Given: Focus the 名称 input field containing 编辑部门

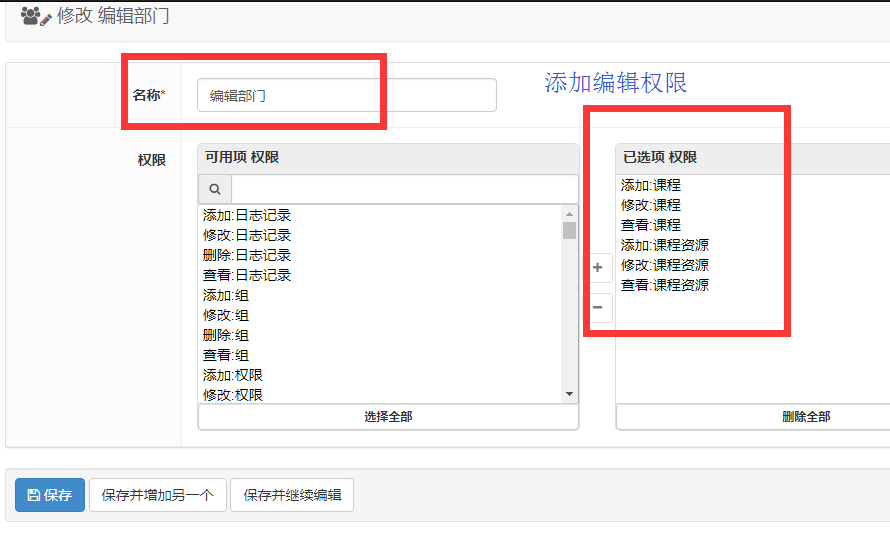Looking at the screenshot, I should tap(347, 95).
